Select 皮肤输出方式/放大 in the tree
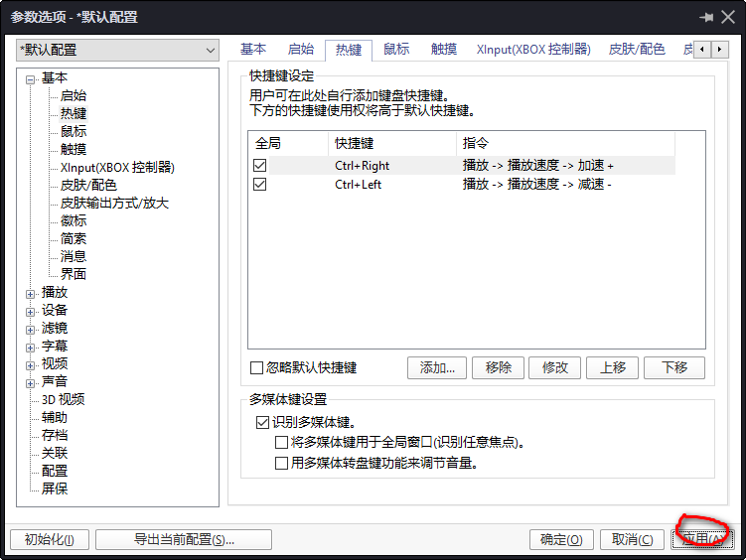Viewport: 746px width, 560px height. pyautogui.click(x=114, y=203)
